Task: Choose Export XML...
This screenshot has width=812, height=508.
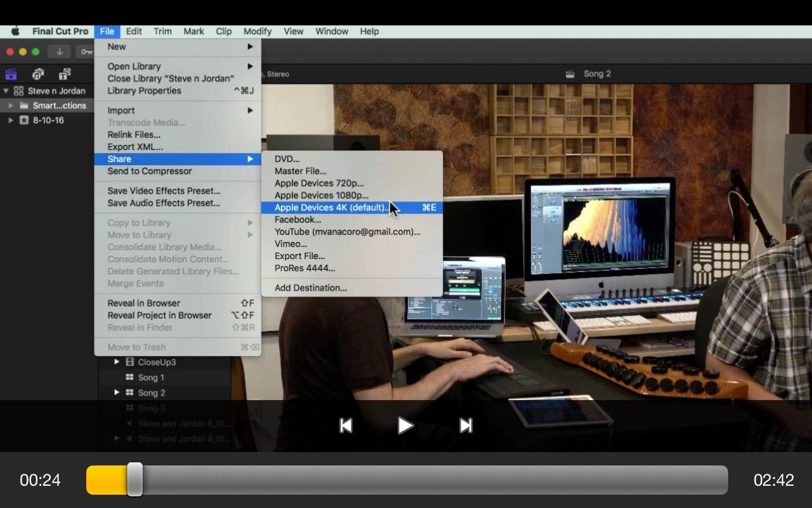Action: pos(178,147)
